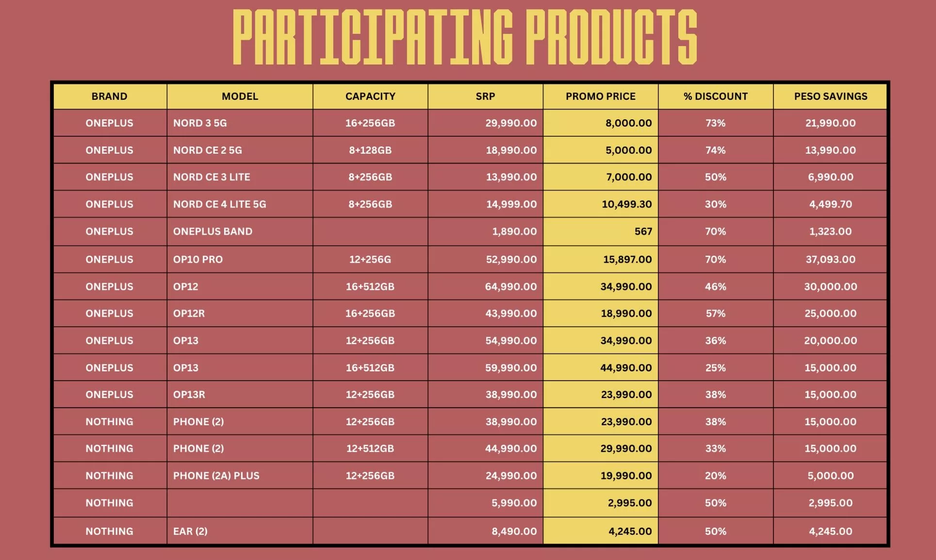Select the PROMO PRICE header cell
The width and height of the screenshot is (936, 560).
[x=600, y=96]
